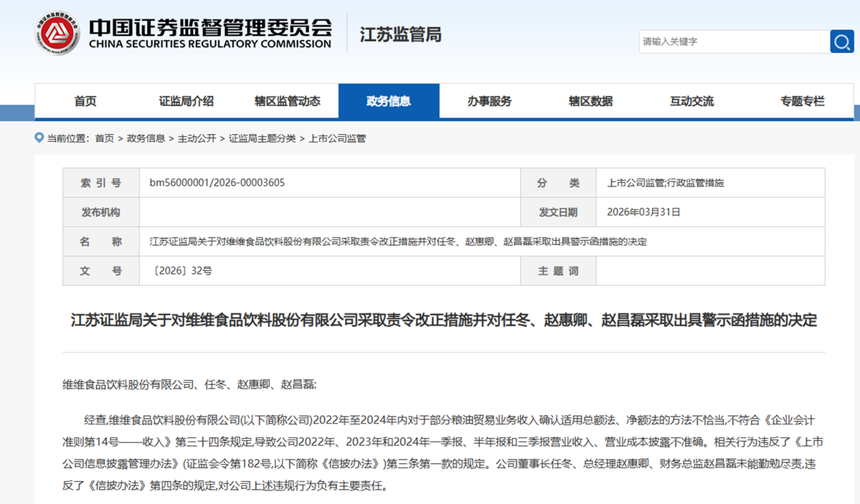Select the 政务信息 navigation tab

[389, 101]
